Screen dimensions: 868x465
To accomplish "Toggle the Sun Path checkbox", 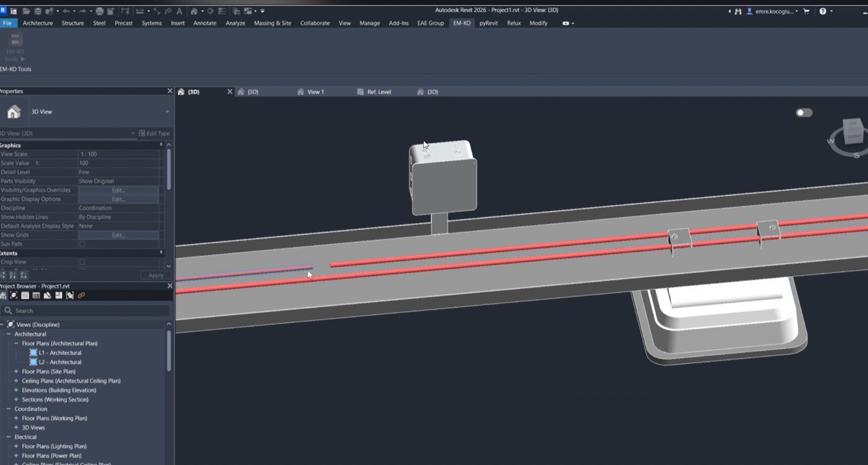I will tap(82, 244).
